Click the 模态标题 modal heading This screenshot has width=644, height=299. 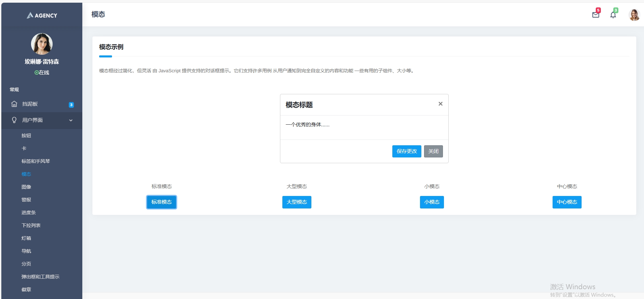[299, 105]
